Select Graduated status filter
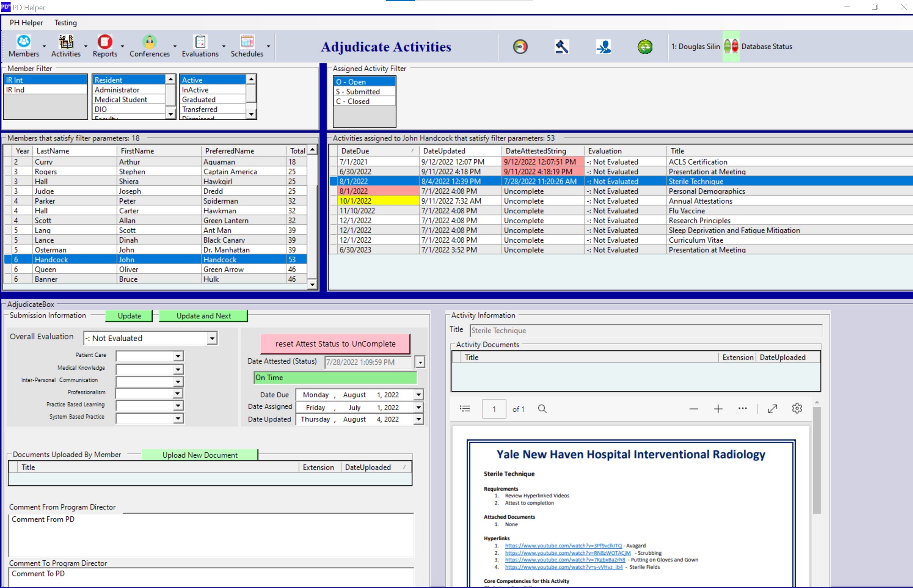 [213, 99]
